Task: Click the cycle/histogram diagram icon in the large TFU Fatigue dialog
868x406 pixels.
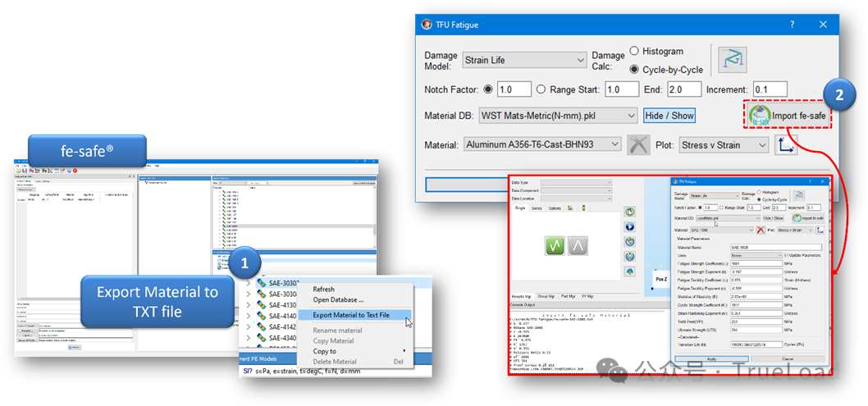Action: coord(733,58)
